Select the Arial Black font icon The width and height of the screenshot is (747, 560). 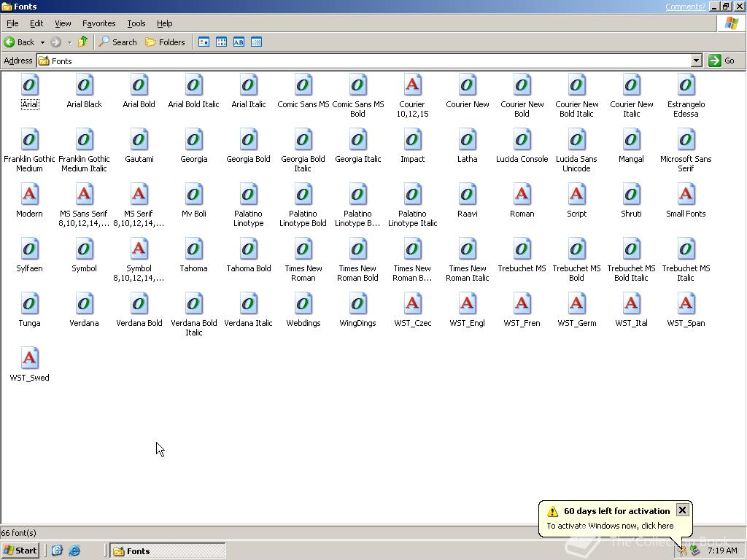tap(85, 85)
